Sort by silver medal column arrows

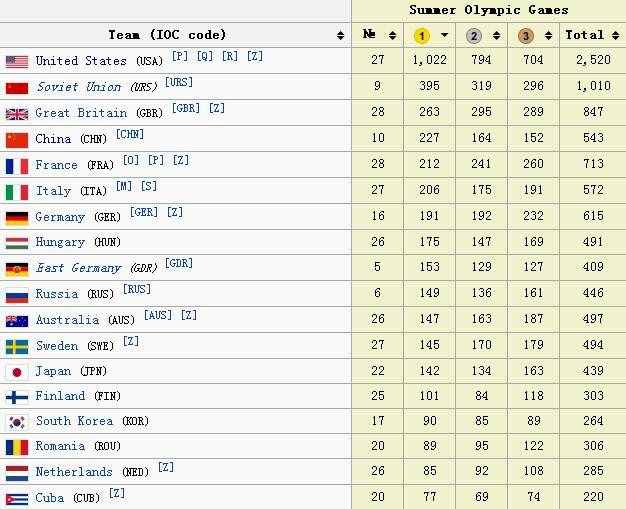coord(496,35)
